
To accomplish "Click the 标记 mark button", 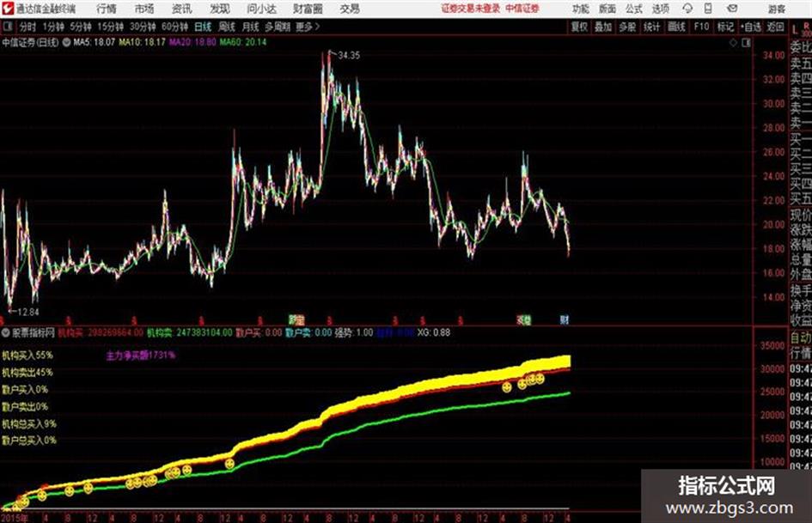I will (725, 27).
